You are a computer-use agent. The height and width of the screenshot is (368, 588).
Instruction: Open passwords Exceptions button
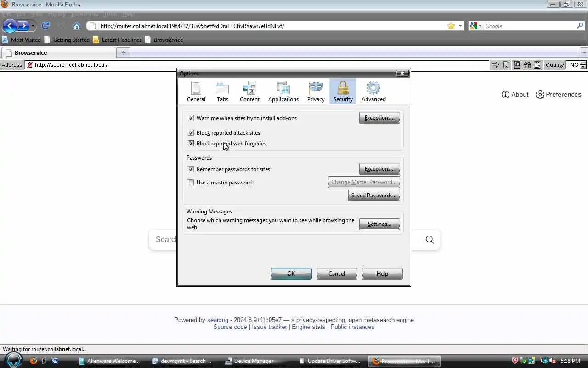pos(379,169)
